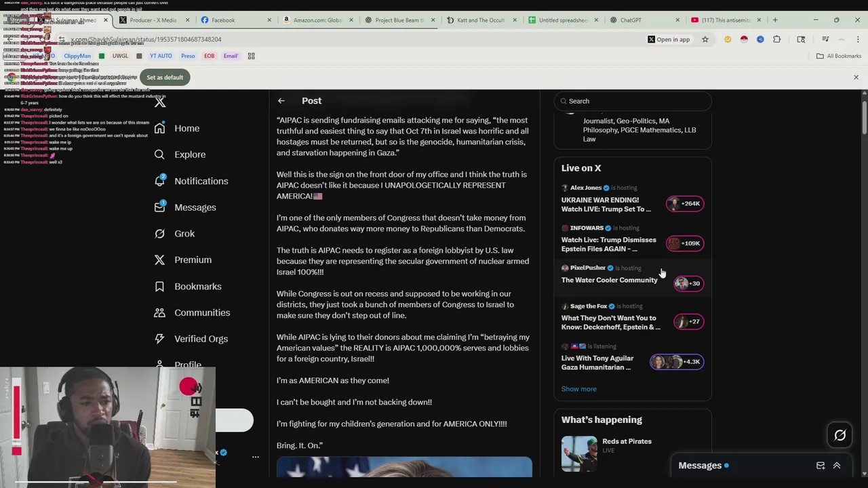Open the bookmark bar apps grid icon
The height and width of the screenshot is (488, 868).
251,56
